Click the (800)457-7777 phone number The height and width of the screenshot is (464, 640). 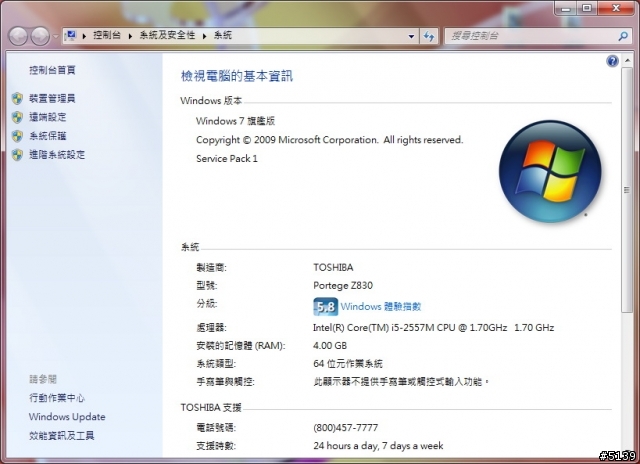346,428
